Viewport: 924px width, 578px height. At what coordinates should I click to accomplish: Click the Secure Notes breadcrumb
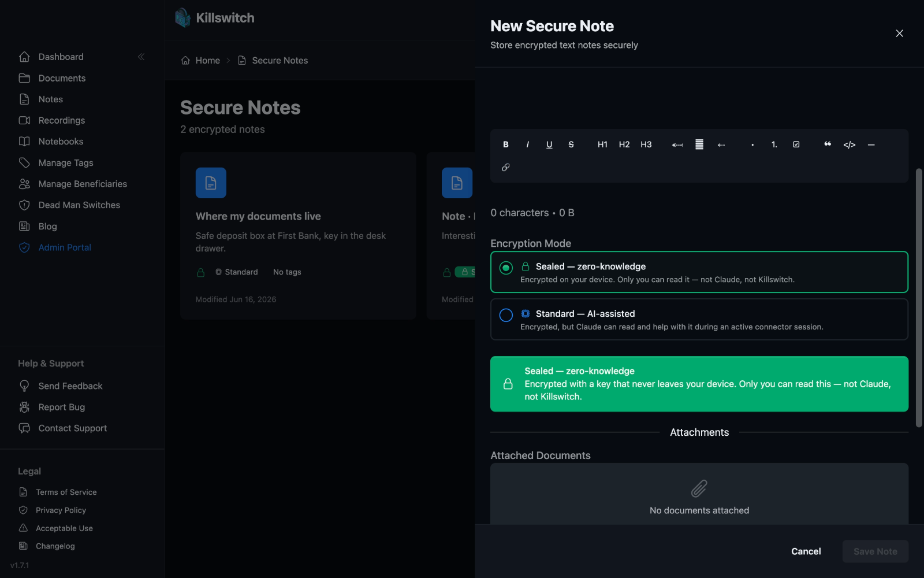pyautogui.click(x=273, y=61)
